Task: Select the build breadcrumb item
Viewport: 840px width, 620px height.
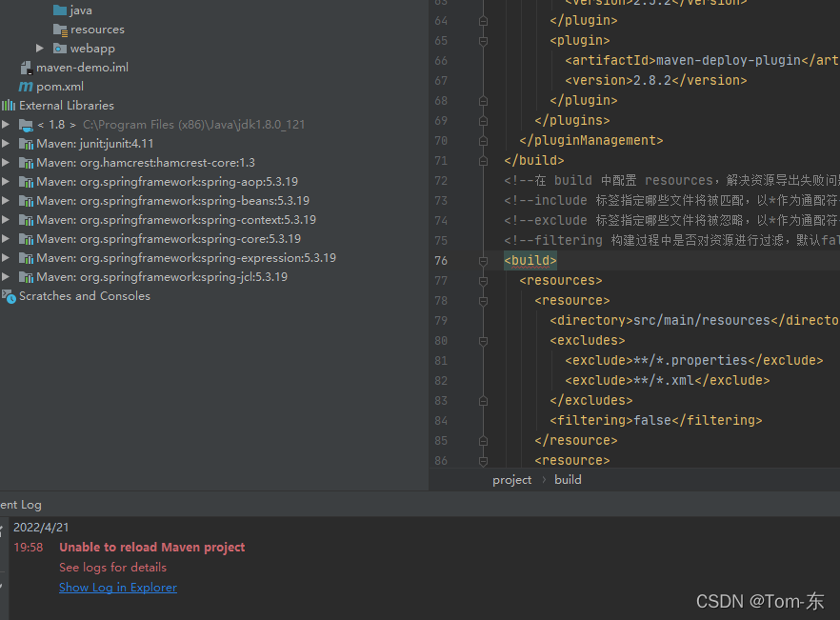Action: pos(568,479)
